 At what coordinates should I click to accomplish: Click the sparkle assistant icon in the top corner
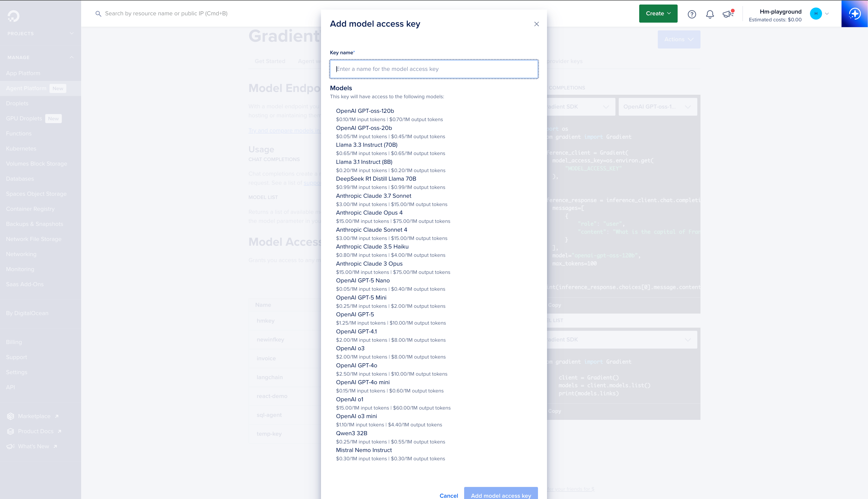[x=855, y=14]
